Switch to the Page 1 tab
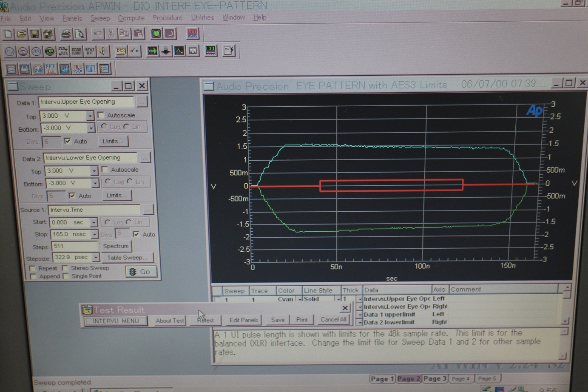This screenshot has height=392, width=588. click(x=382, y=379)
